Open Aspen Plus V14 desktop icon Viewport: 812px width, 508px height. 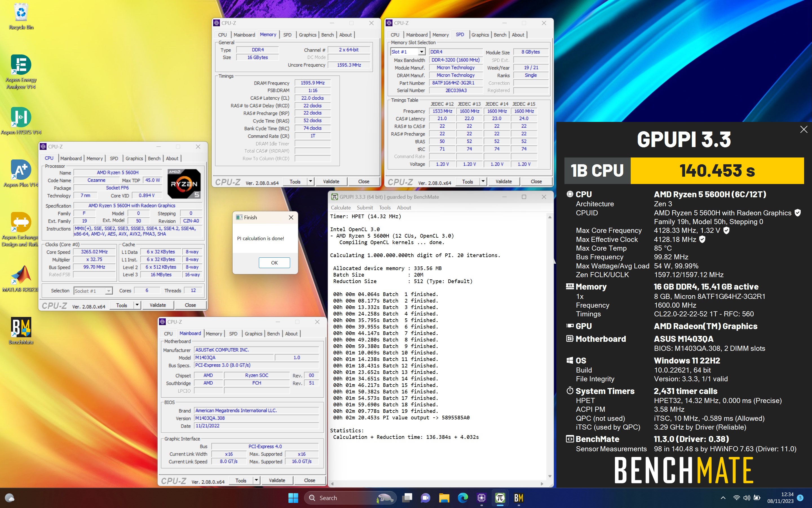(x=21, y=173)
